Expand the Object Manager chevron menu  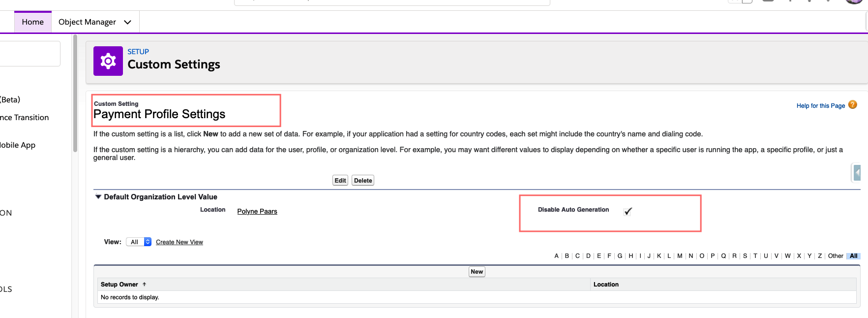click(x=127, y=22)
